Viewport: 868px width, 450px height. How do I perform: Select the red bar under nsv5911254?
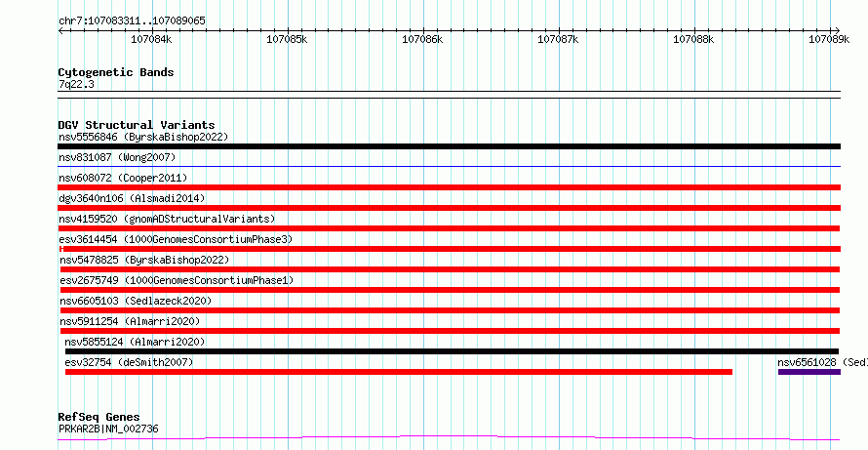tap(450, 331)
